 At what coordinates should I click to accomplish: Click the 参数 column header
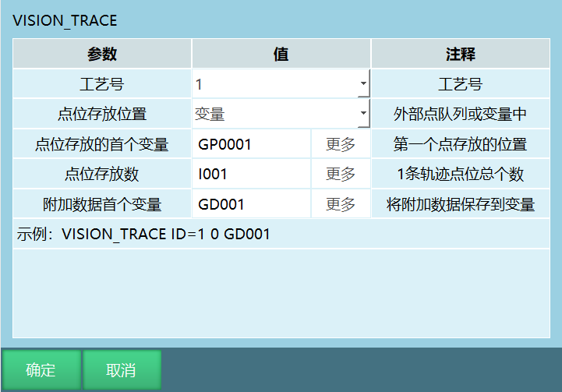point(102,55)
